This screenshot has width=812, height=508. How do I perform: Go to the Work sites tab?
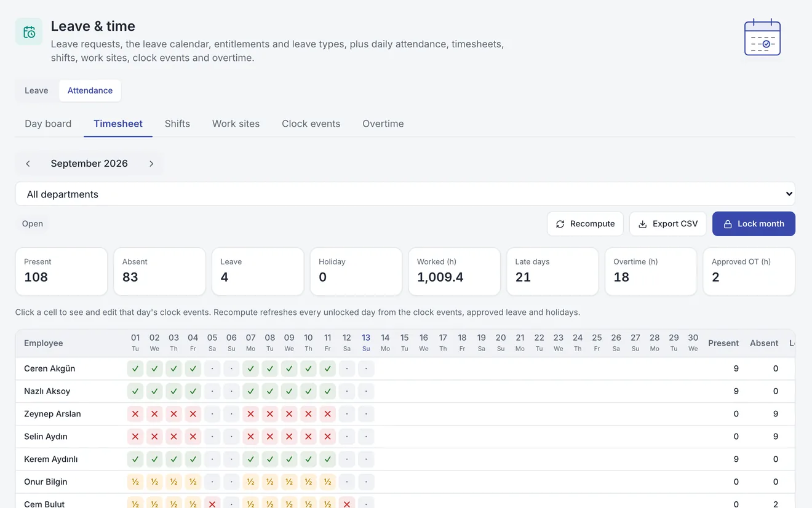[236, 124]
